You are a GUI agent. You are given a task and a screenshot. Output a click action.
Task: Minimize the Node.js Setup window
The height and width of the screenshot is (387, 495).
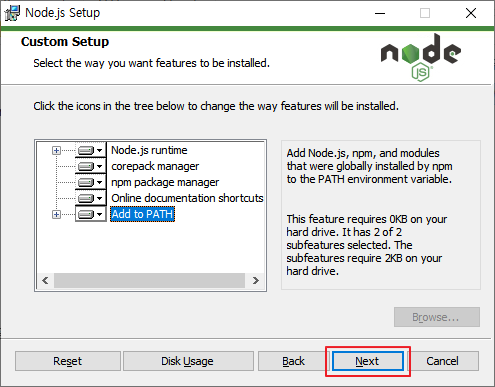click(380, 14)
